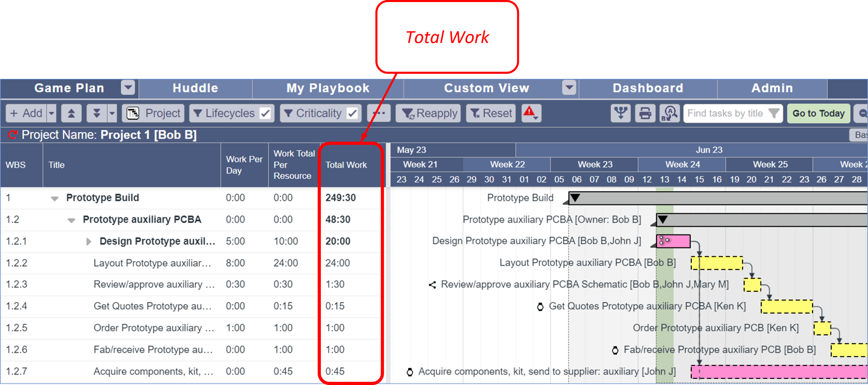Open the Custom View tab dropdown
The width and height of the screenshot is (868, 385).
569,88
